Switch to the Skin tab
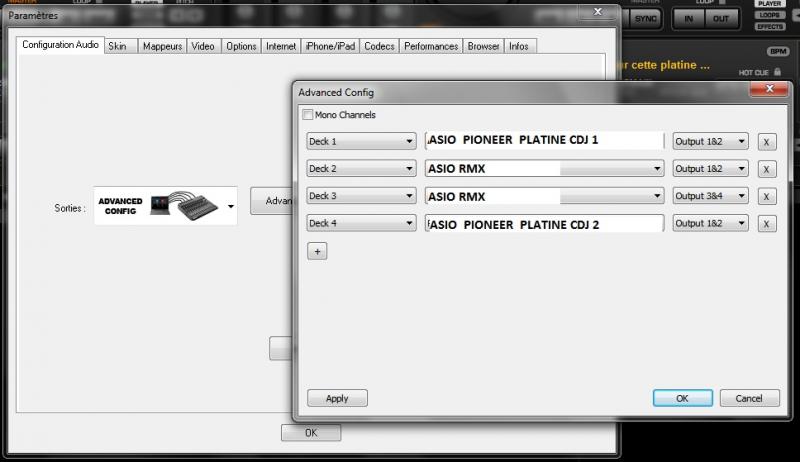 click(120, 46)
